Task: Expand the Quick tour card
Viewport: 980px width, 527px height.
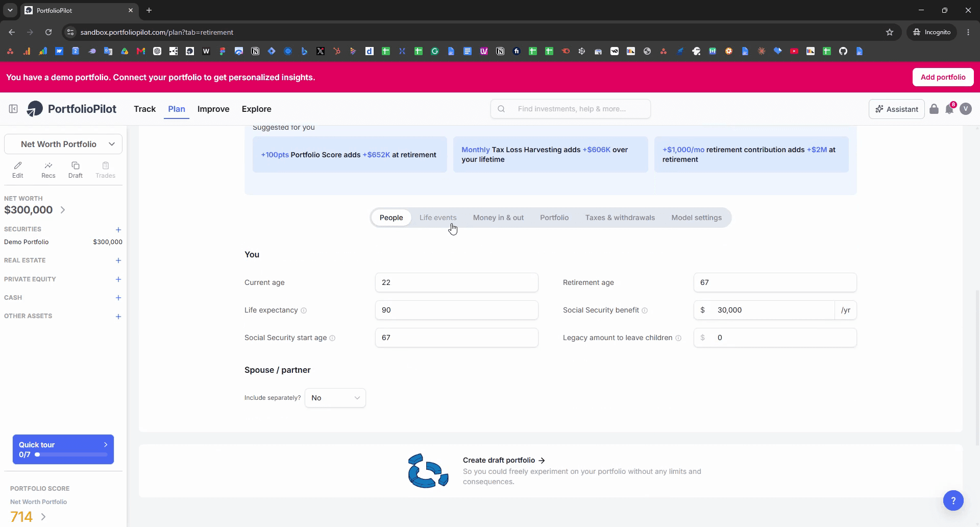Action: 63,449
